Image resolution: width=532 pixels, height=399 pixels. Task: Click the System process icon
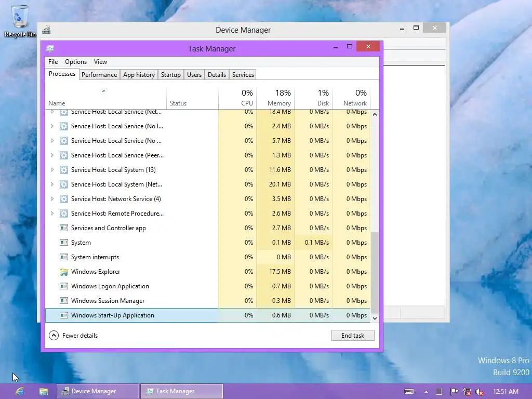[x=63, y=243]
